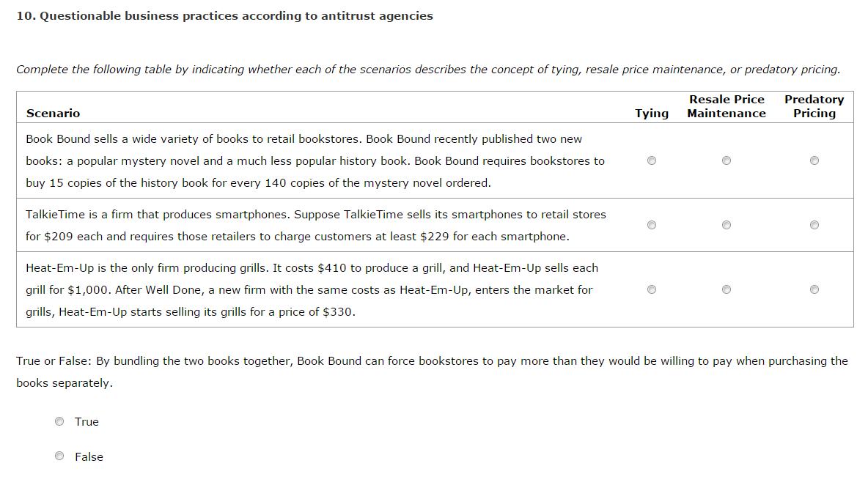Select Tying for the Book Bound scenario
This screenshot has width=868, height=496.
coord(652,160)
